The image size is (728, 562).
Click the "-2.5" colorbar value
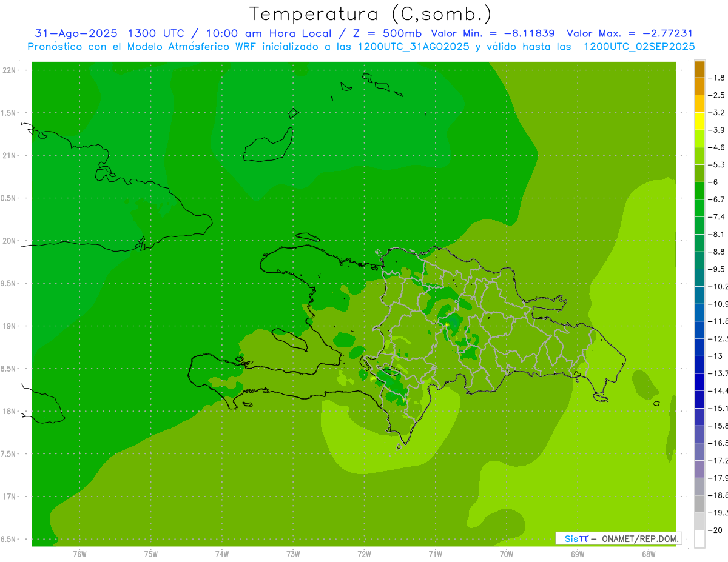coord(716,95)
